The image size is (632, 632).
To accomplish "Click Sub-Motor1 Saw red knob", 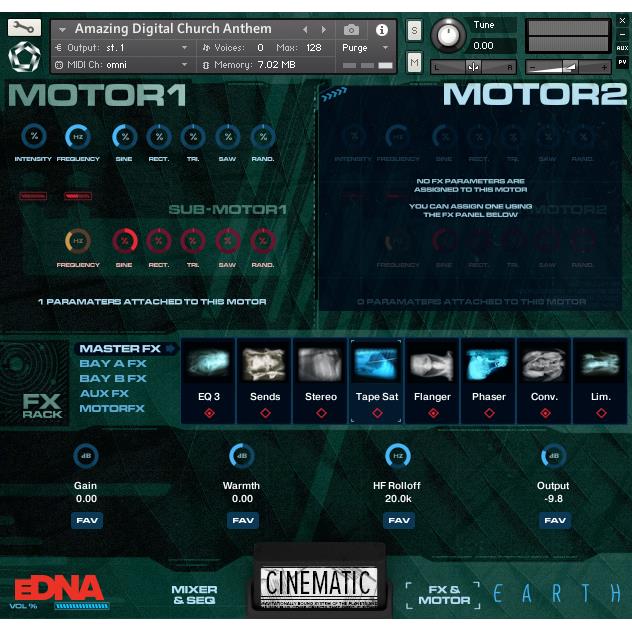I will (x=228, y=241).
